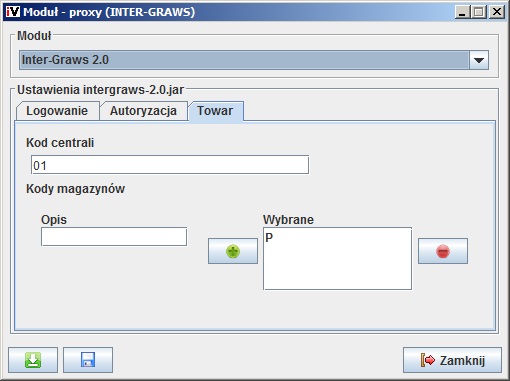Click the Zamknij button
Image resolution: width=510 pixels, height=381 pixels.
pyautogui.click(x=452, y=360)
